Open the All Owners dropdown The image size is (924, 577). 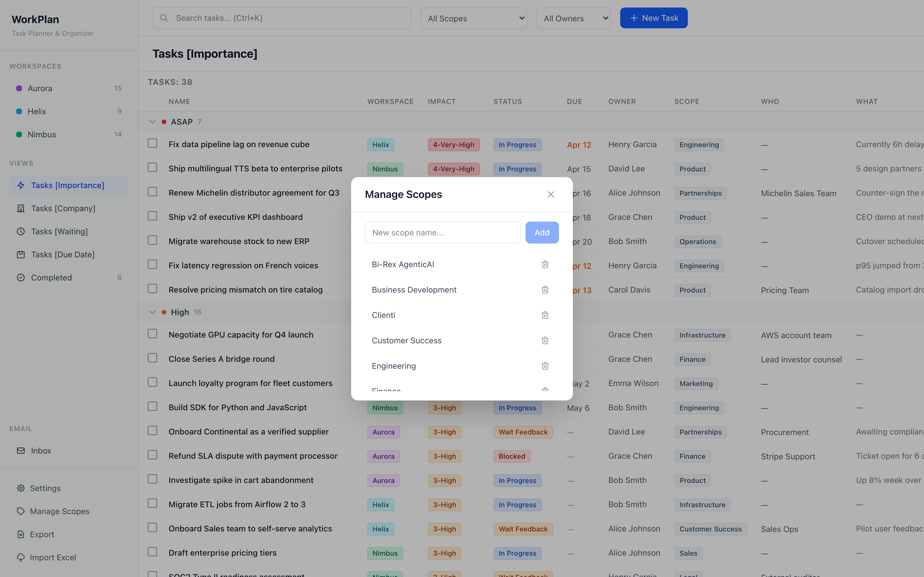coord(573,18)
